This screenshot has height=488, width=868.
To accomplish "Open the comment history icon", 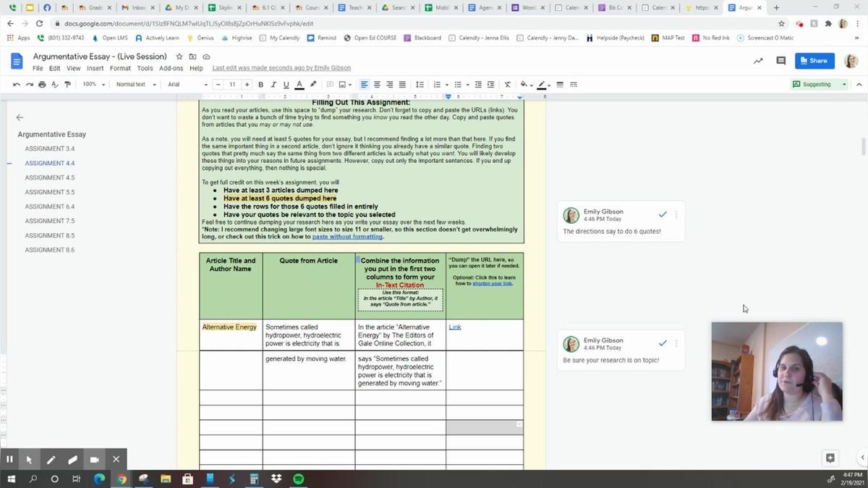I will (780, 61).
